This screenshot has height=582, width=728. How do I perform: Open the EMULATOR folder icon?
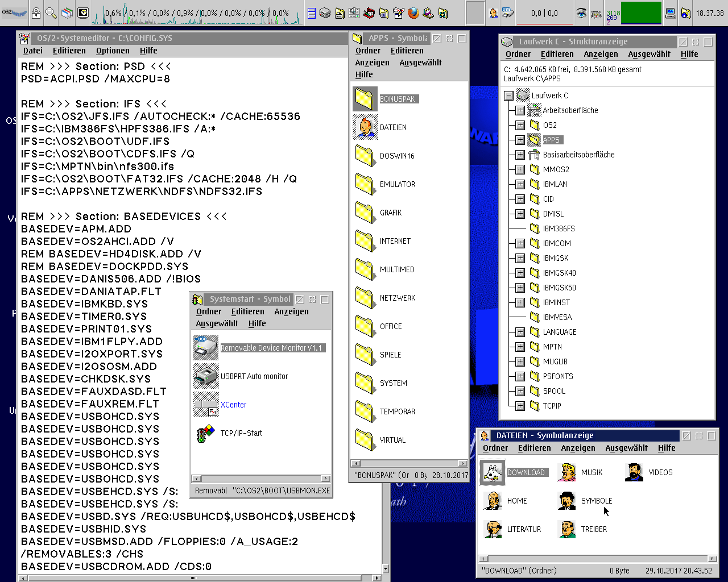[365, 184]
